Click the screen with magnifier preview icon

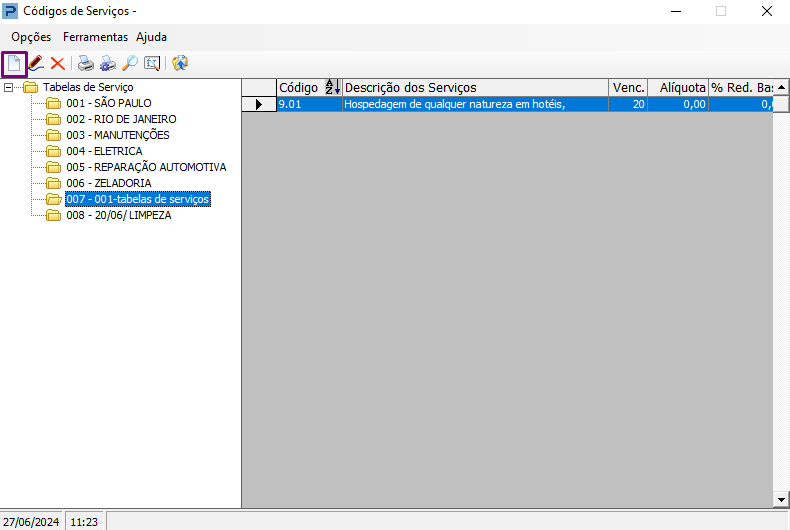pyautogui.click(x=152, y=63)
